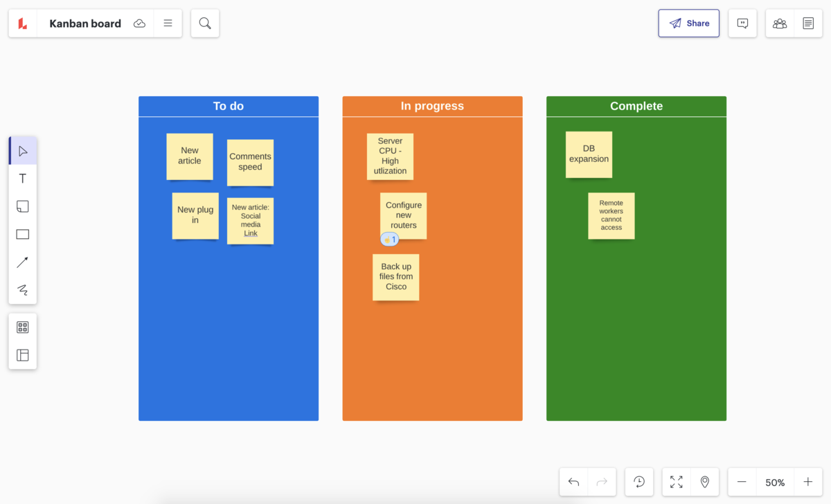Viewport: 831px width, 504px height.
Task: Click the reaction badge showing 1
Action: point(390,240)
